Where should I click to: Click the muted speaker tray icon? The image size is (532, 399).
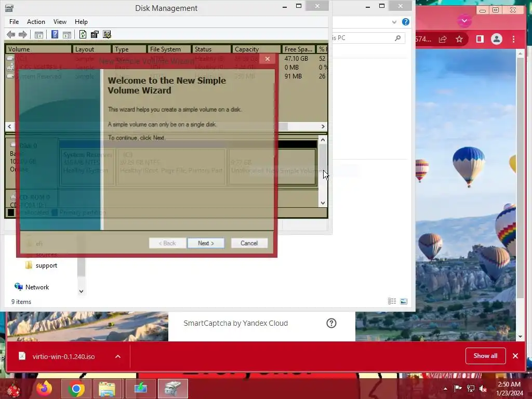pyautogui.click(x=483, y=389)
